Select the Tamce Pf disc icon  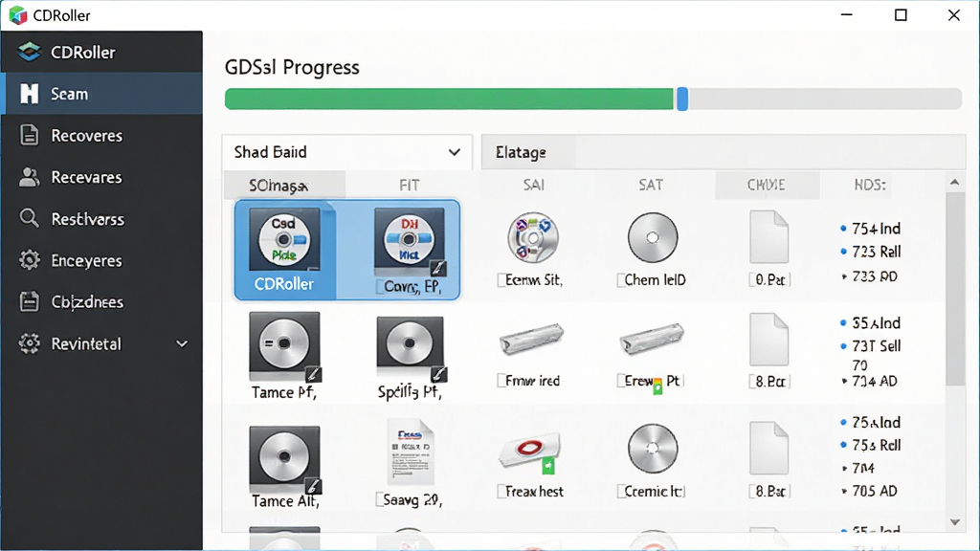[x=284, y=346]
